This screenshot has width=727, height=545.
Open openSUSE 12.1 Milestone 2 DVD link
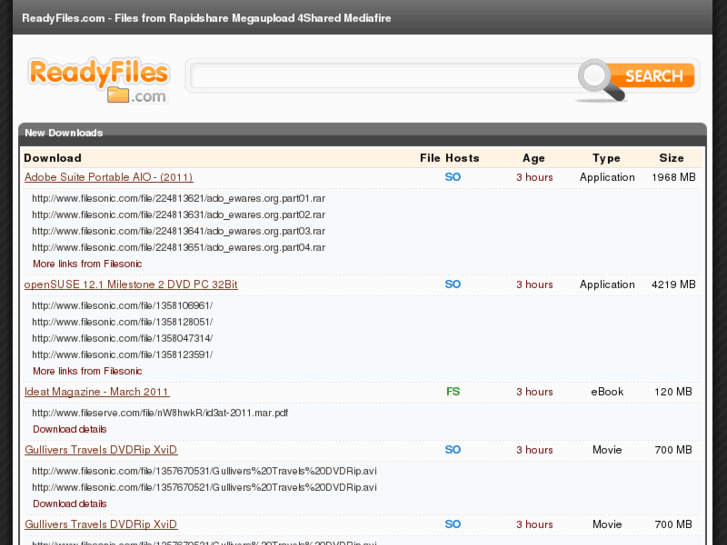pyautogui.click(x=131, y=284)
